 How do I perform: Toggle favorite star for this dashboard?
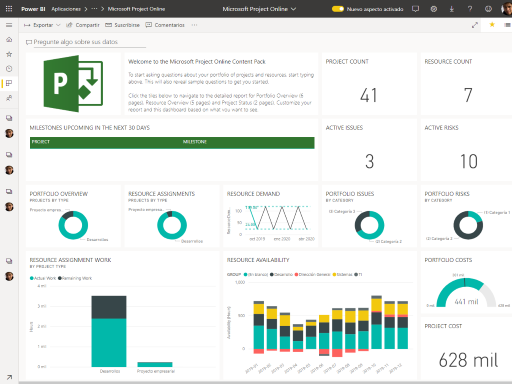pos(492,24)
